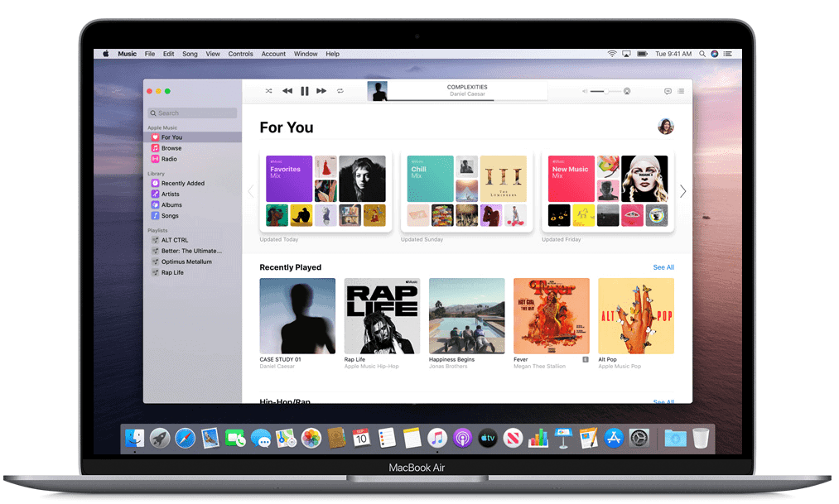Toggle repeat mode
The image size is (839, 504).
[340, 91]
